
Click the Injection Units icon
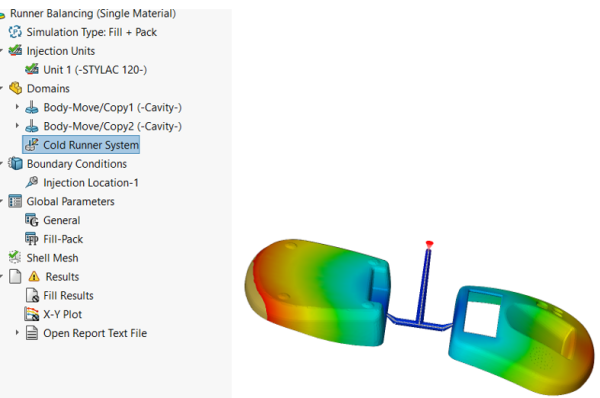[15, 51]
